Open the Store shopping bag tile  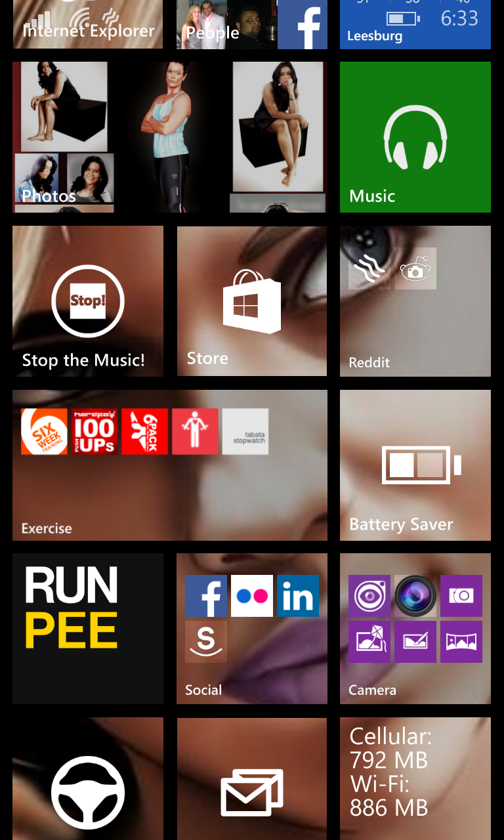click(x=252, y=301)
